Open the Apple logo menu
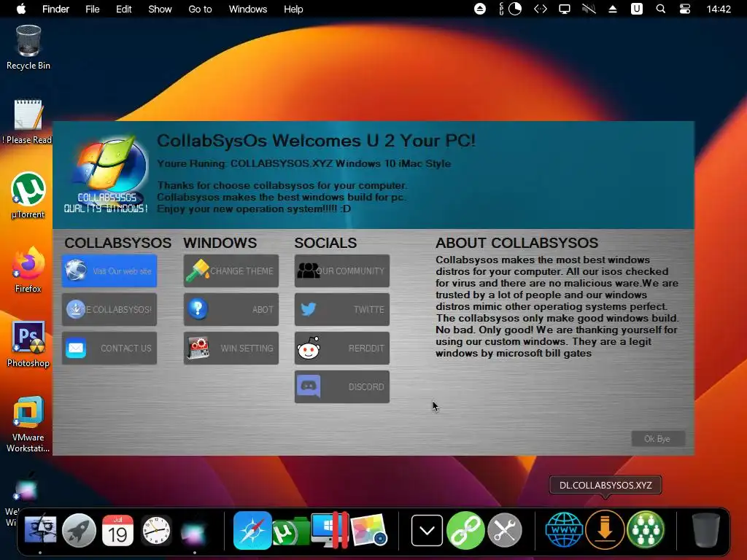 coord(21,9)
